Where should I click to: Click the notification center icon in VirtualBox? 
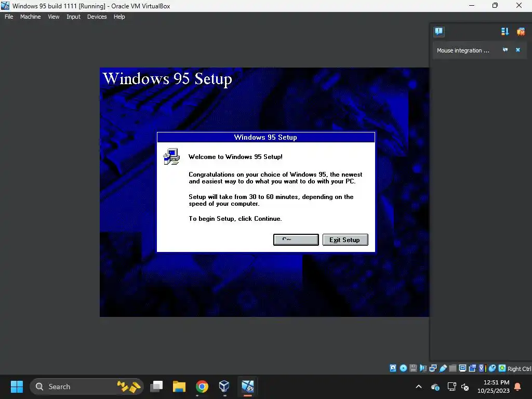coord(438,32)
